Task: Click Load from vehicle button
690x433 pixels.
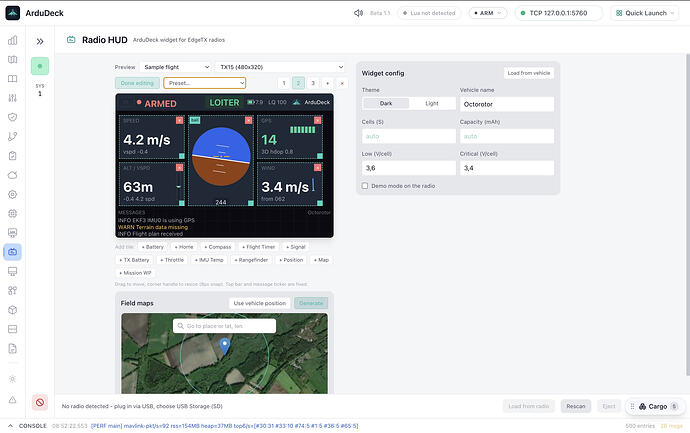Action: click(x=529, y=73)
